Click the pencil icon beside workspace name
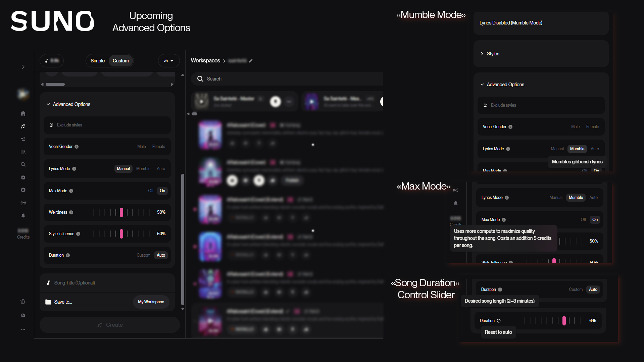 [x=251, y=61]
